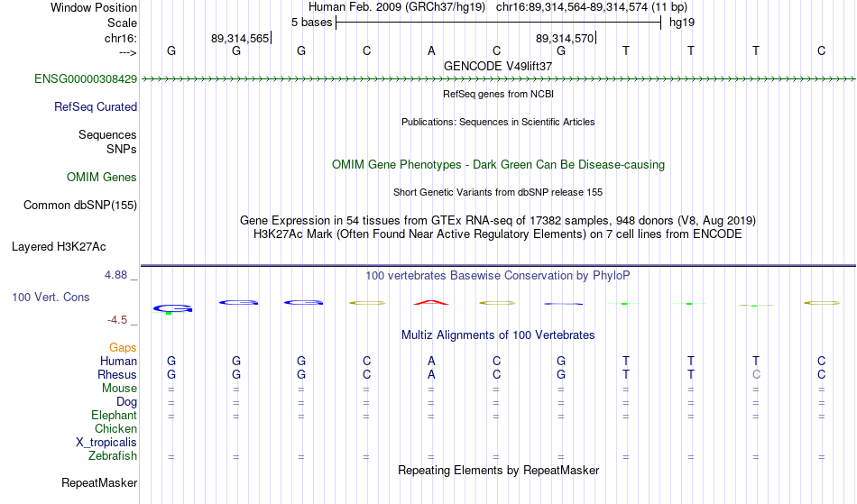Click the RepeatMasker track label
This screenshot has width=857, height=504.
tap(99, 482)
